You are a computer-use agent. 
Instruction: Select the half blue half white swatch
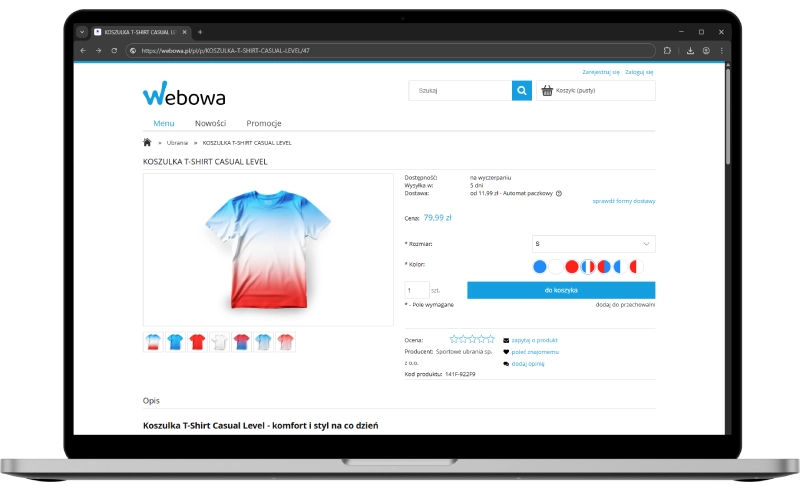(x=620, y=266)
